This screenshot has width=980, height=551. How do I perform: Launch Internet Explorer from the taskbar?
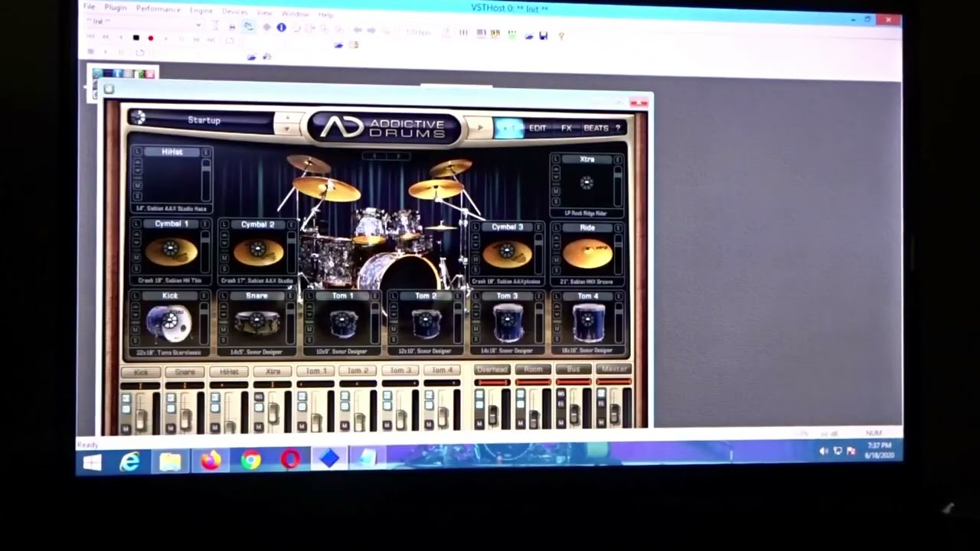point(129,461)
